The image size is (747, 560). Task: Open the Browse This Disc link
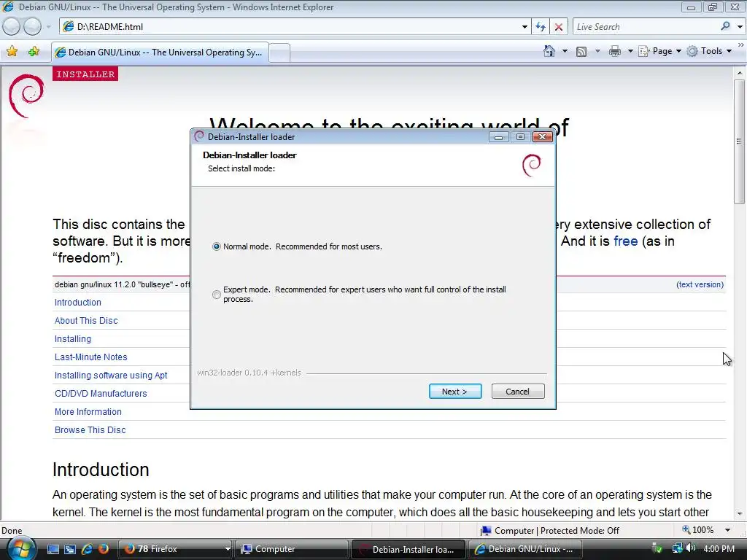[90, 429]
